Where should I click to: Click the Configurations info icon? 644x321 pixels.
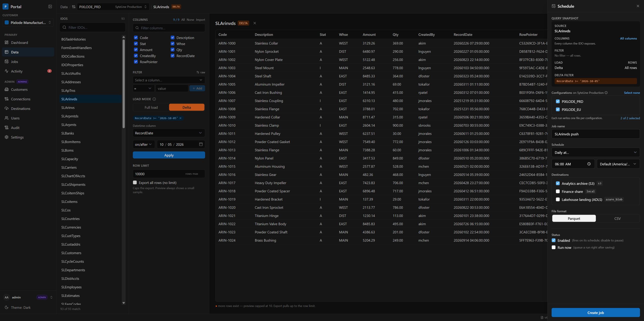pyautogui.click(x=606, y=93)
